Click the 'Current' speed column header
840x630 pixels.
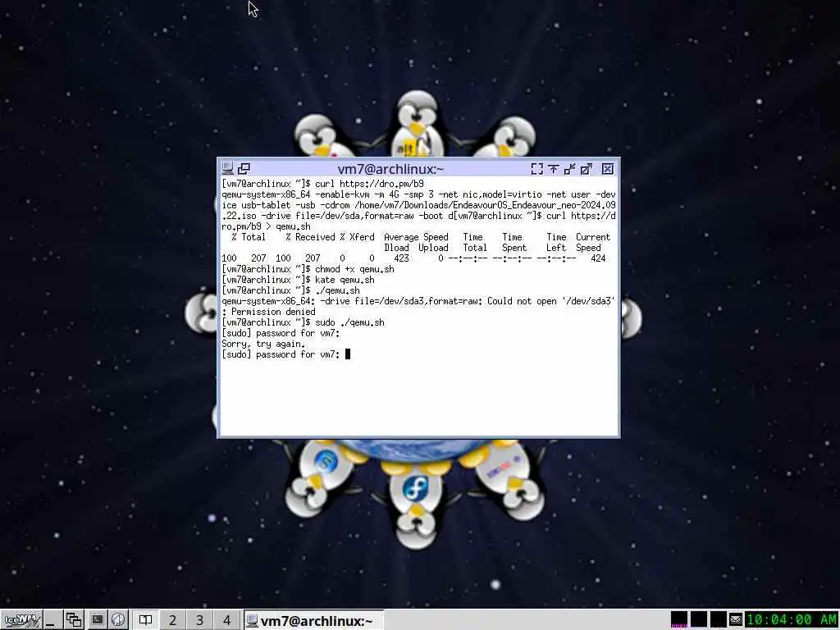pyautogui.click(x=593, y=237)
